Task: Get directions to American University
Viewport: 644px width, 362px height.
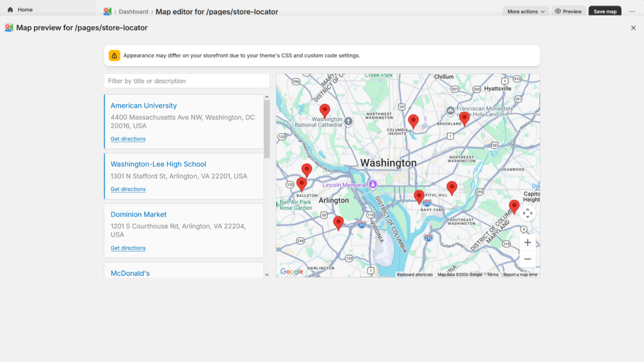Action: coord(128,139)
